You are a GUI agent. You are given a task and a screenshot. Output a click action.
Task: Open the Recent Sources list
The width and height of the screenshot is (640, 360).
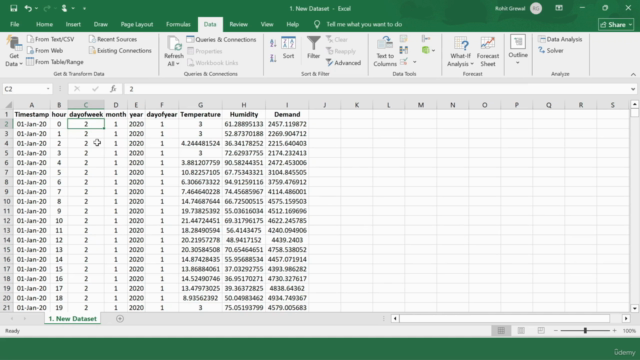pos(113,39)
